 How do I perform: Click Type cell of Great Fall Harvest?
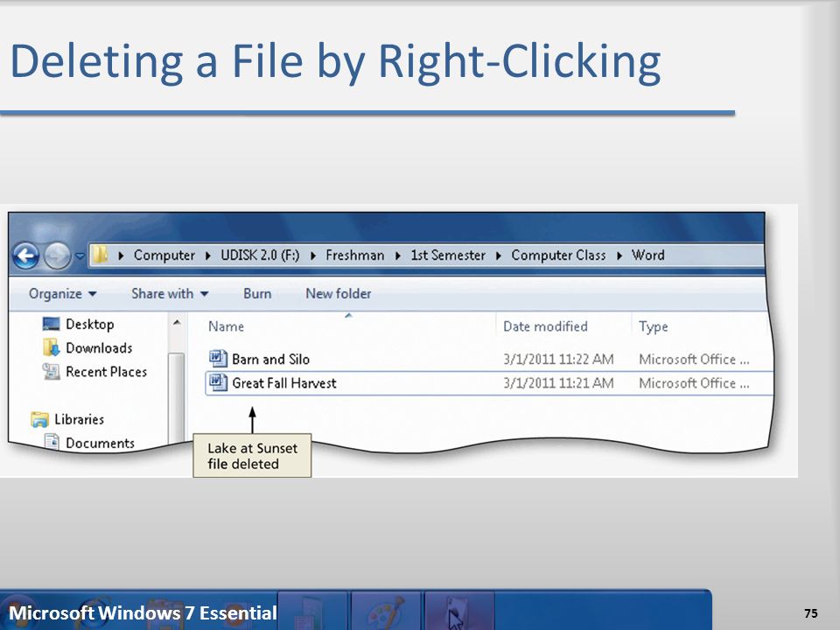[694, 383]
